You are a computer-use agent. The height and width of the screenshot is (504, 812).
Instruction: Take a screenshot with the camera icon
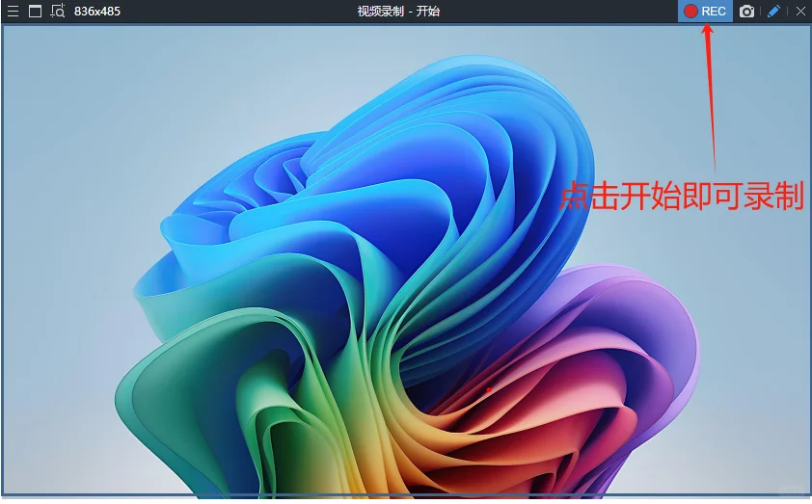click(x=746, y=11)
